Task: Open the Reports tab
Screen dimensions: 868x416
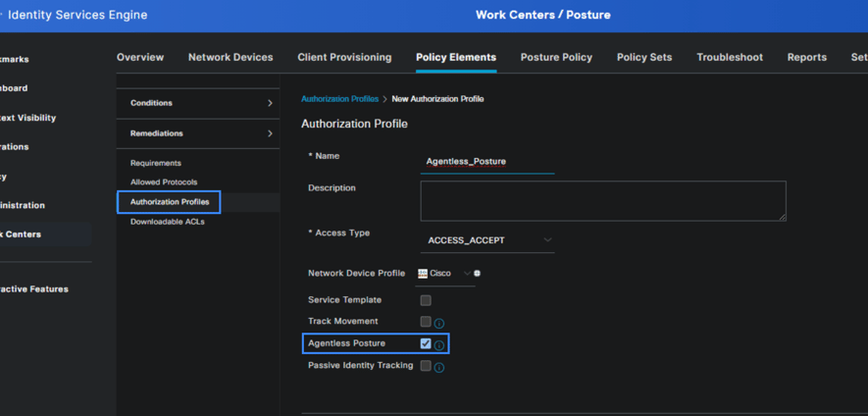Action: tap(807, 57)
